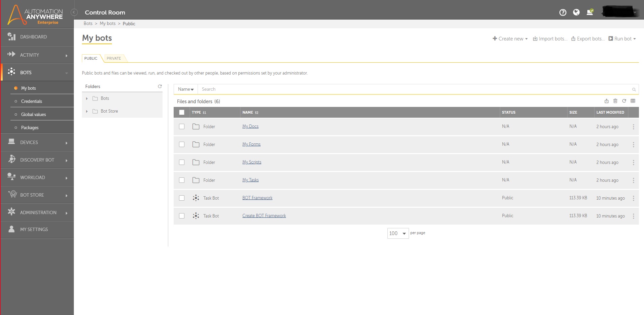The width and height of the screenshot is (644, 315).
Task: Open actions menu for Create BOT Framework row
Action: [634, 216]
